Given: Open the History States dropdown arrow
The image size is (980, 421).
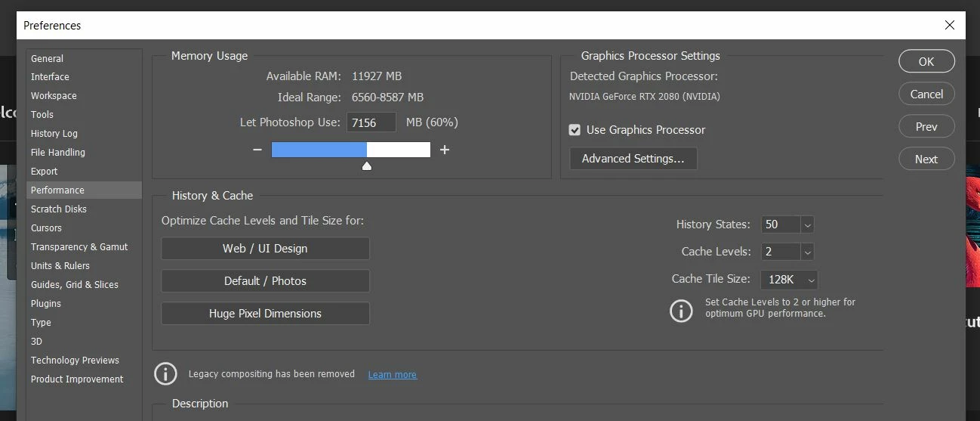Looking at the screenshot, I should (x=808, y=224).
